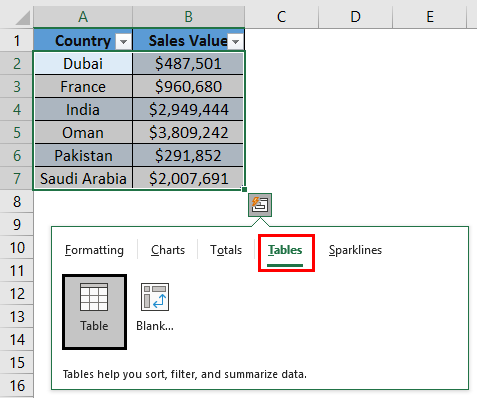
Task: Select the Tables tab
Action: (x=285, y=250)
